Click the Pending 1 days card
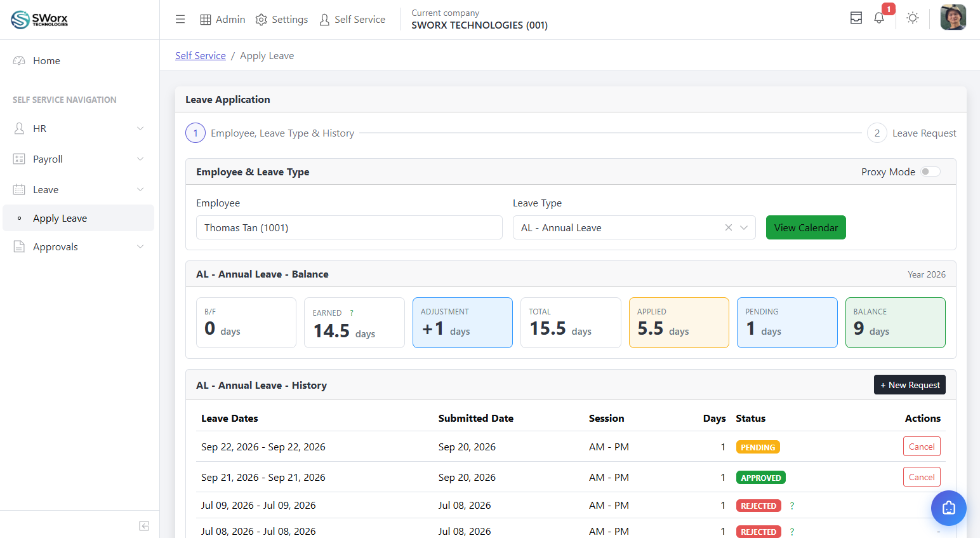The image size is (980, 538). coord(787,323)
